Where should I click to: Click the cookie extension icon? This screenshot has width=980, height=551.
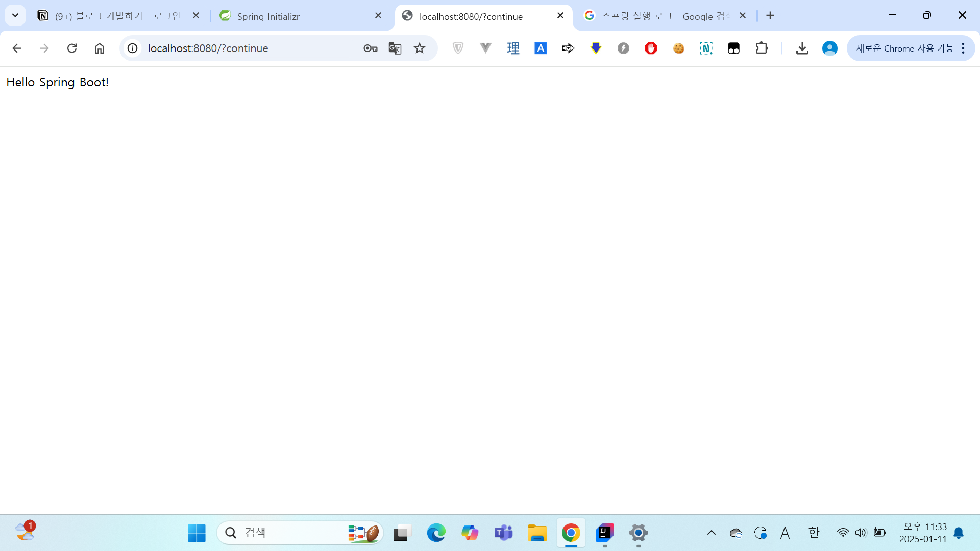pyautogui.click(x=678, y=48)
